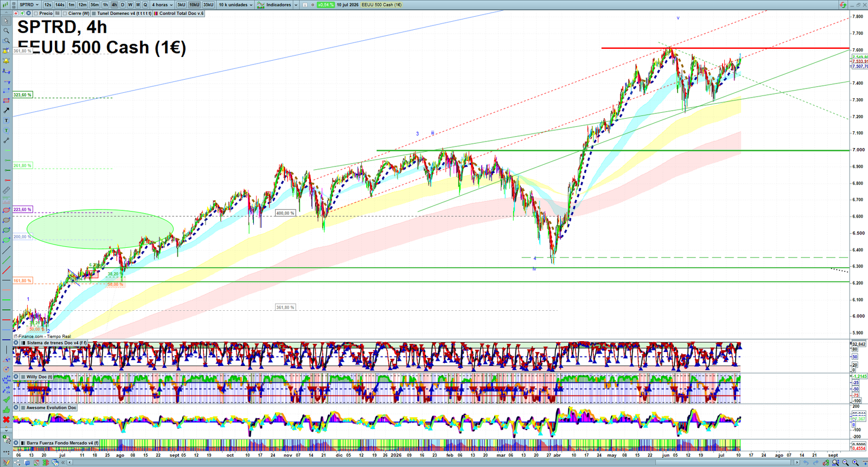Viewport: 868px width, 467px height.
Task: Select the red rectangle drawing tool
Action: coord(6,100)
